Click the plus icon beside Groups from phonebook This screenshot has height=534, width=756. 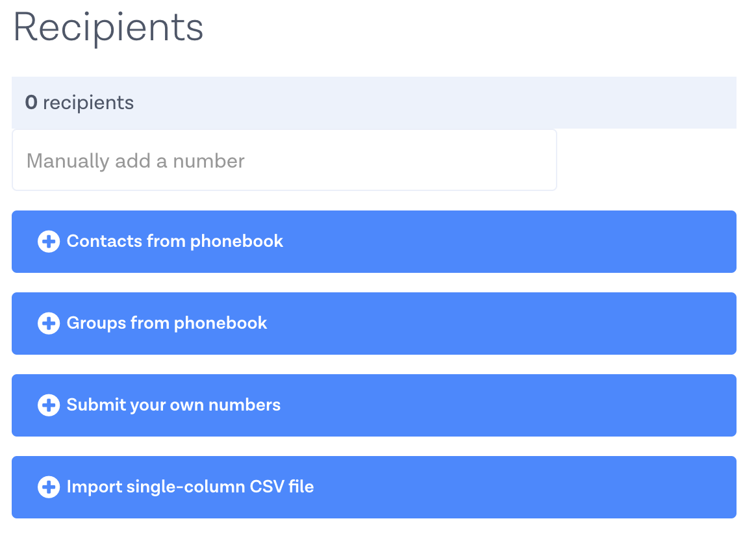point(49,324)
